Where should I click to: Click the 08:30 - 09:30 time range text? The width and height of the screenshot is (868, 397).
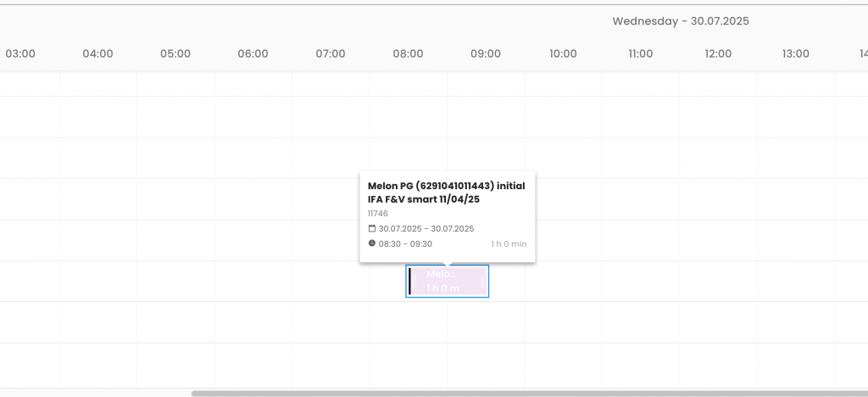[405, 243]
